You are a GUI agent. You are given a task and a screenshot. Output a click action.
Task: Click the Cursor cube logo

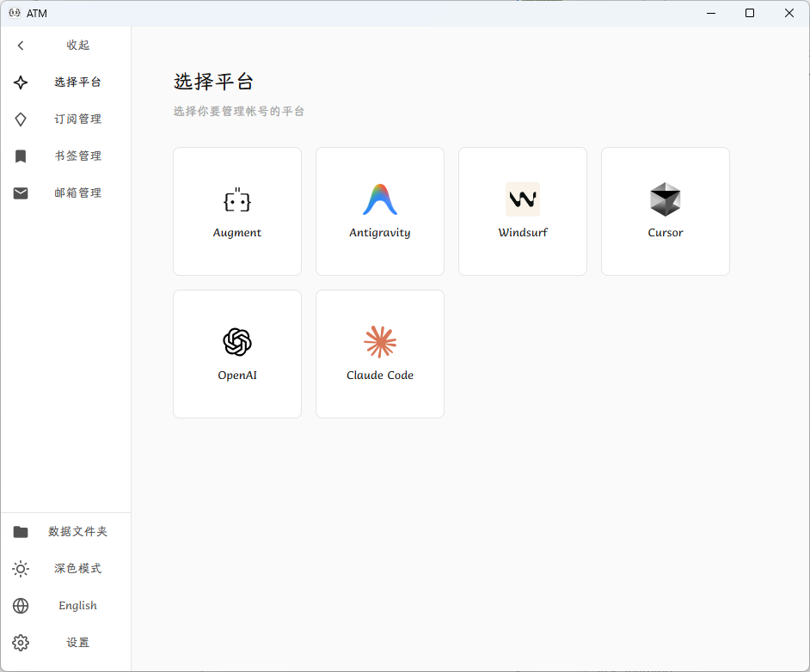(666, 199)
